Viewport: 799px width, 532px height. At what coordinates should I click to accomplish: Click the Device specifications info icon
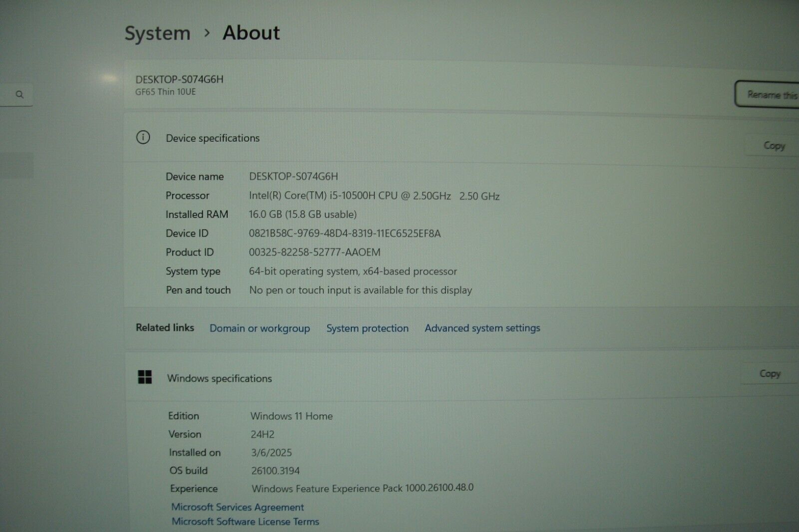click(143, 137)
